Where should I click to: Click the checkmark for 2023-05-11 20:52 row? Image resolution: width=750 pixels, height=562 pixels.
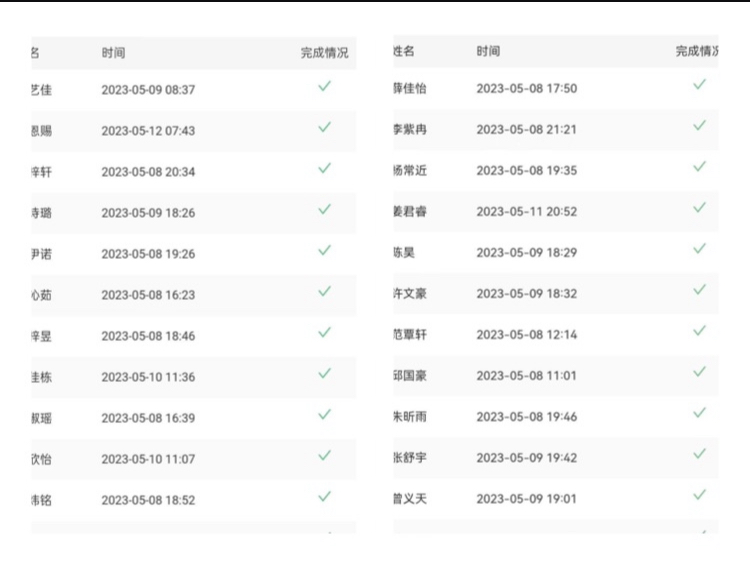pyautogui.click(x=700, y=208)
